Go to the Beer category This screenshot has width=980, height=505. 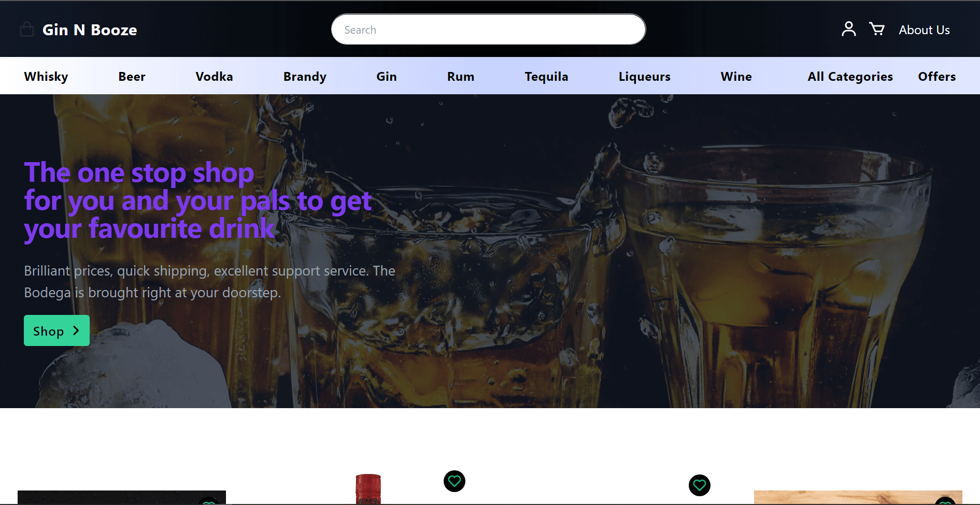coord(132,77)
